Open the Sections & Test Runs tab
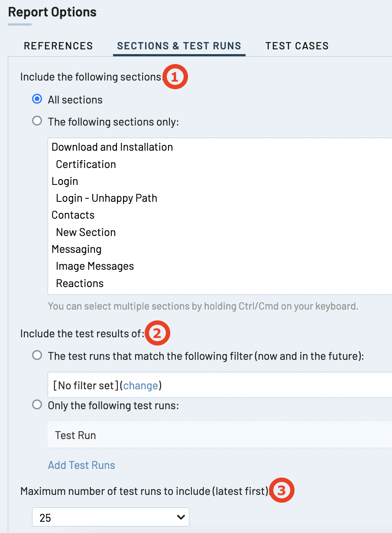The width and height of the screenshot is (392, 533). coord(179,46)
